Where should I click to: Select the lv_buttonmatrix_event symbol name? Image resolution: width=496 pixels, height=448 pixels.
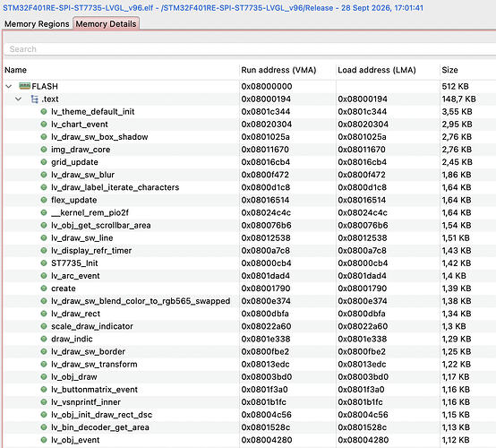pos(95,390)
